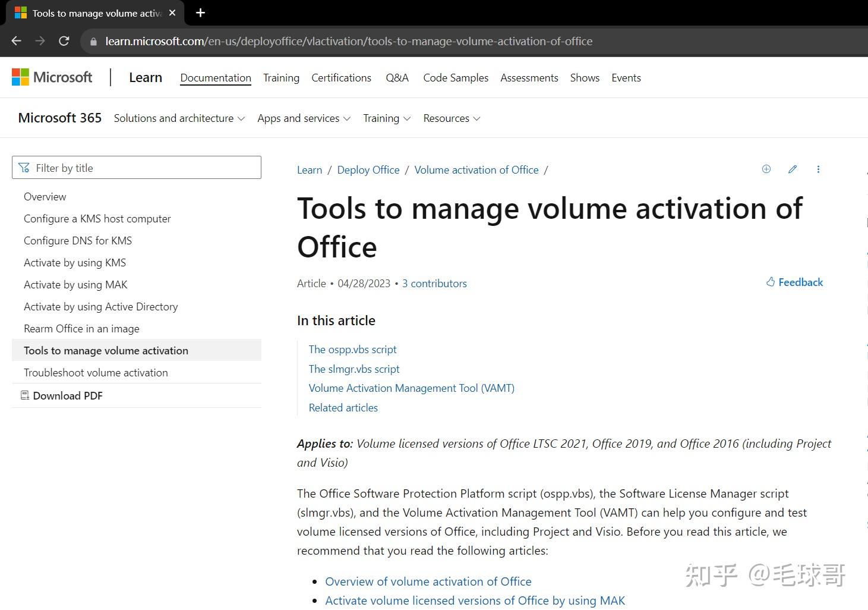868x610 pixels.
Task: Open Troubleshoot volume activation
Action: click(96, 373)
